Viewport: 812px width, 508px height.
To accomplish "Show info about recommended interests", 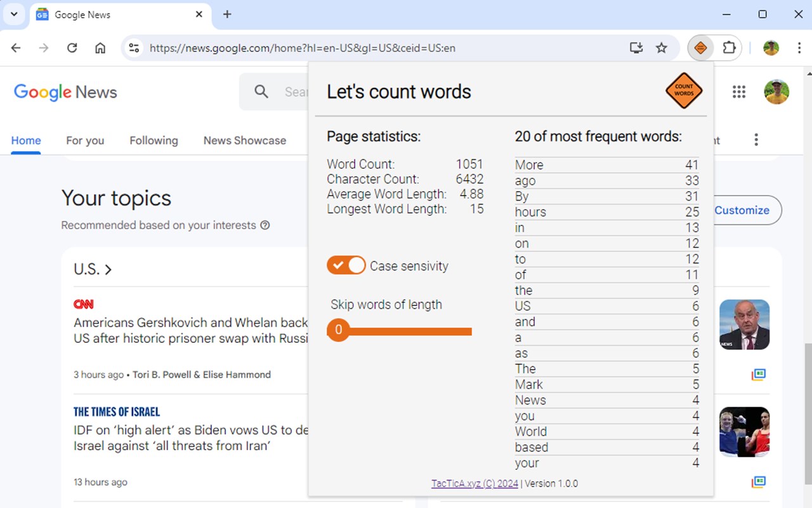I will point(265,225).
